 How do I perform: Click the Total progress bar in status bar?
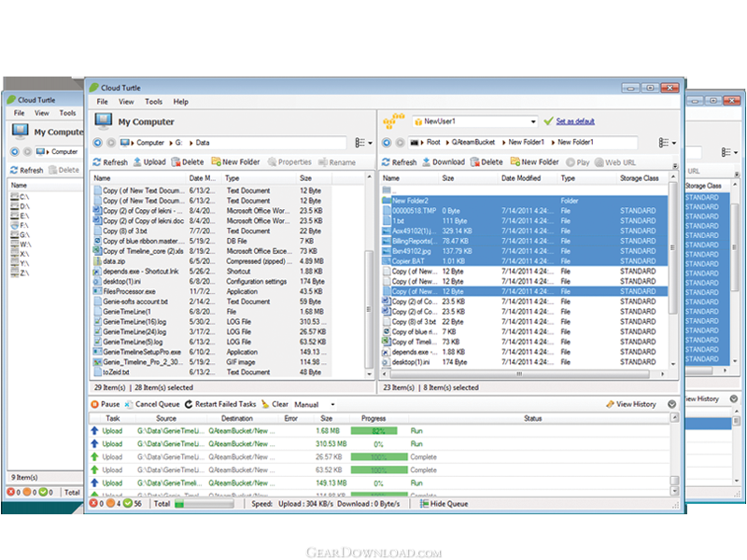(204, 504)
